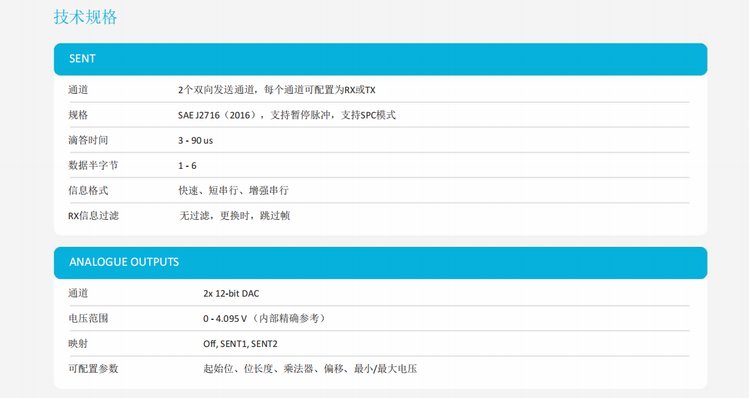Click the RX信息过滤 row label
The image size is (749, 398).
pos(93,216)
